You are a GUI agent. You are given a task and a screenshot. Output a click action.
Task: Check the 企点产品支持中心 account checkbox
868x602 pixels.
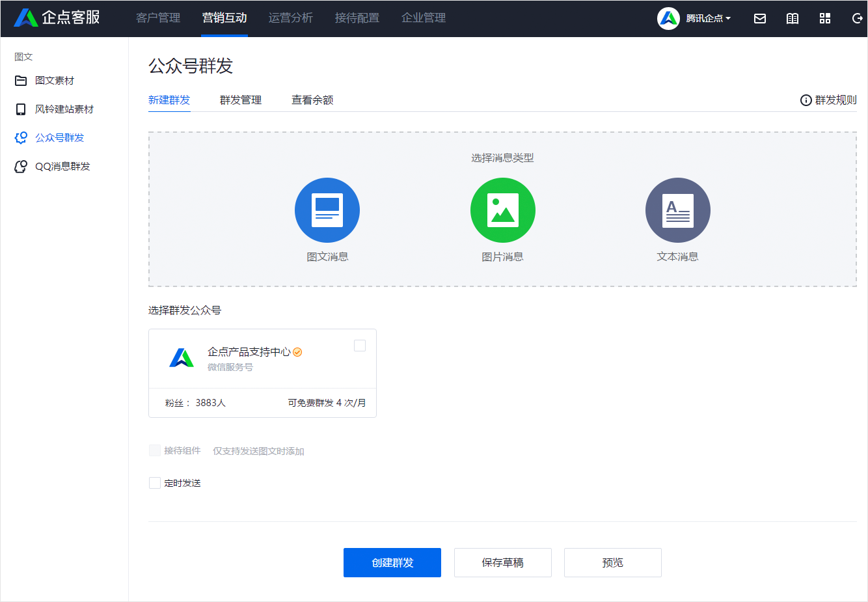point(360,346)
